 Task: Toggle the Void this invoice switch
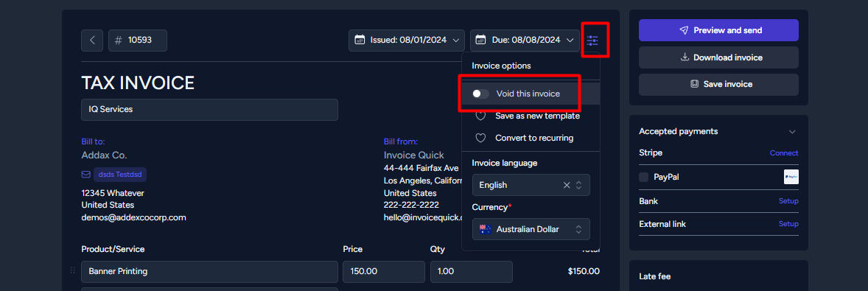[x=480, y=94]
